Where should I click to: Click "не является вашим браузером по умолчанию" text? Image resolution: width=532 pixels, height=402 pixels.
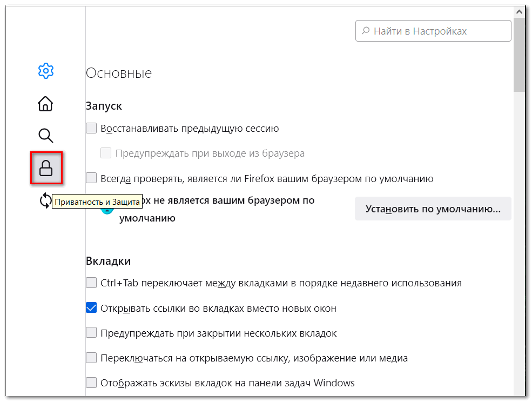point(217,209)
